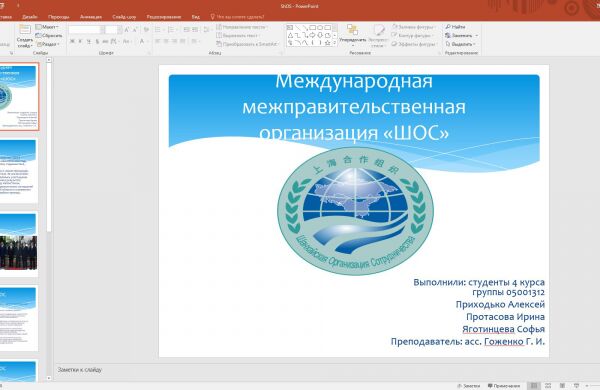
Task: Switch to the Переходы tab
Action: pyautogui.click(x=59, y=17)
